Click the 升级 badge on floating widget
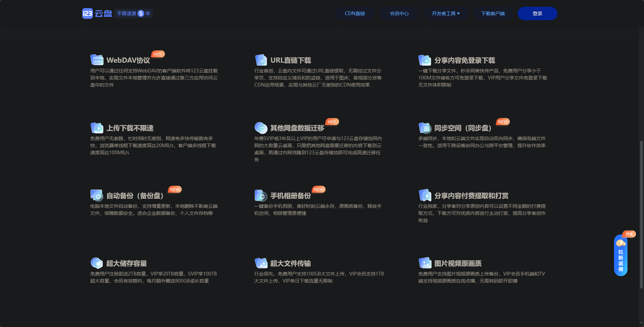The height and width of the screenshot is (327, 644). (x=629, y=234)
